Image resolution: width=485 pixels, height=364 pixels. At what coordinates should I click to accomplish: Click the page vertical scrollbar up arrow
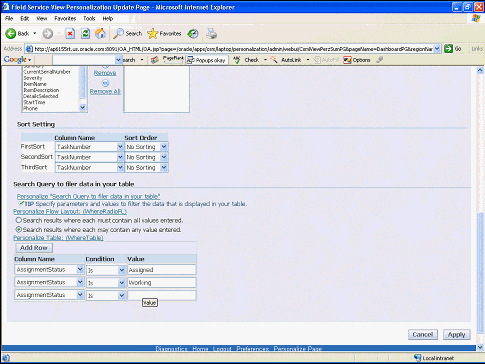coord(480,70)
